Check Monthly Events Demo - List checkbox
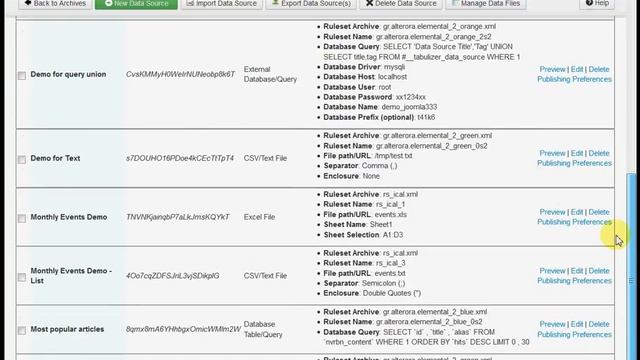The width and height of the screenshot is (640, 360). coord(22,277)
